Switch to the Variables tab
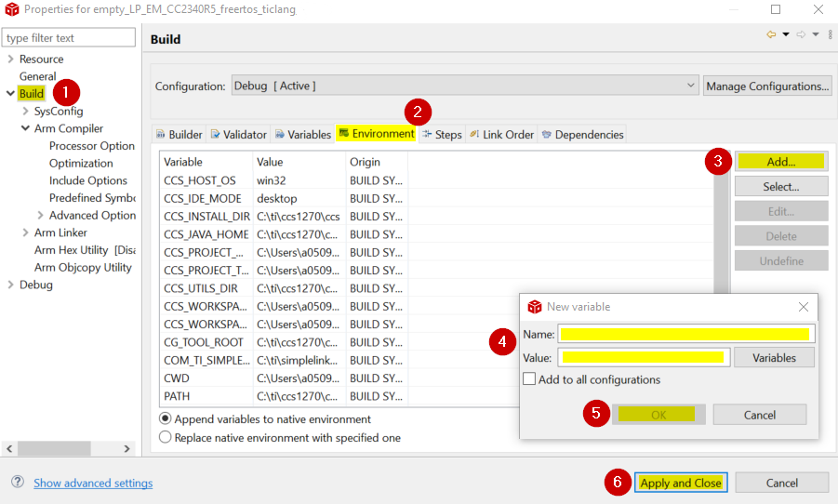838x504 pixels. point(303,134)
